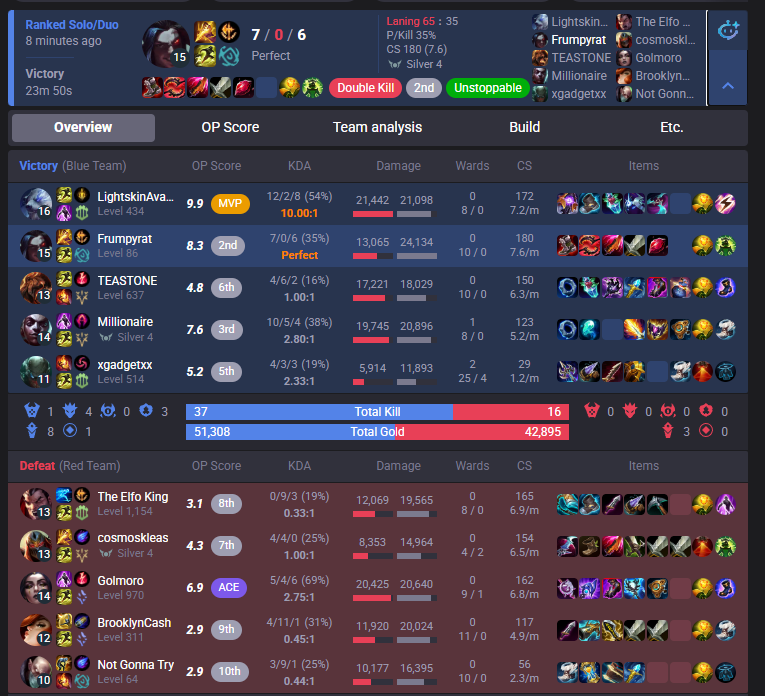Select the Build tab
The width and height of the screenshot is (765, 696).
tap(524, 127)
